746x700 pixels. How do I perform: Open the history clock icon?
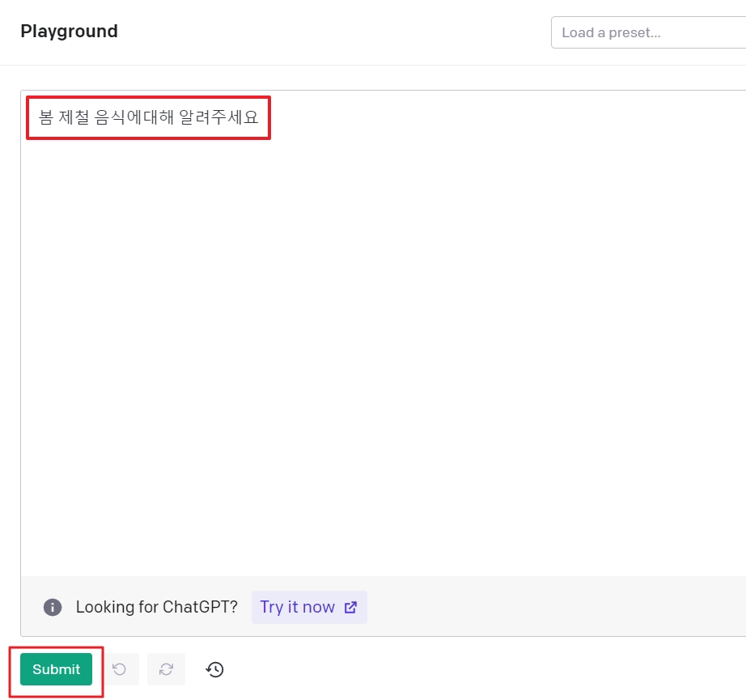pos(214,669)
